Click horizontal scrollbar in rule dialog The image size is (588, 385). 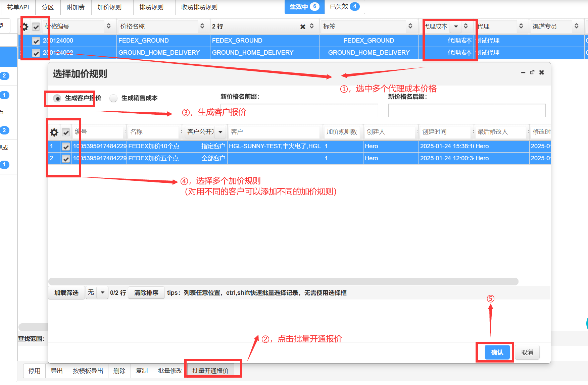[283, 281]
